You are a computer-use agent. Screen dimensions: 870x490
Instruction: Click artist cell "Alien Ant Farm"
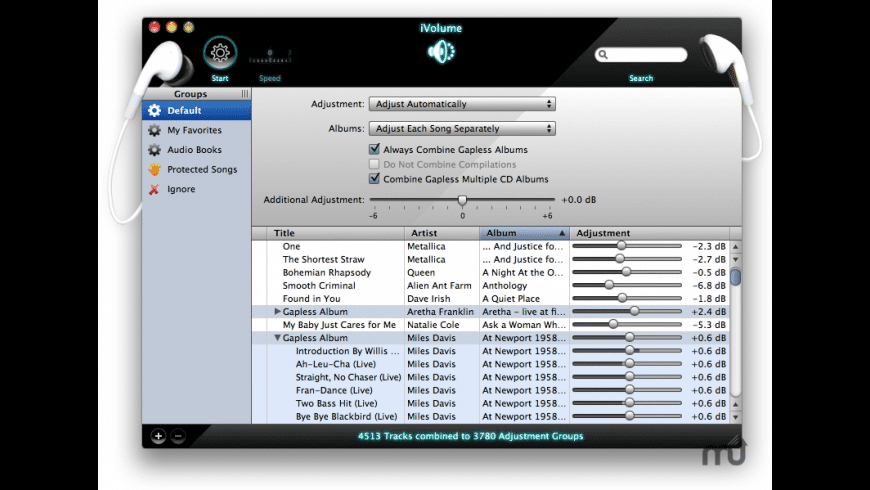click(439, 285)
